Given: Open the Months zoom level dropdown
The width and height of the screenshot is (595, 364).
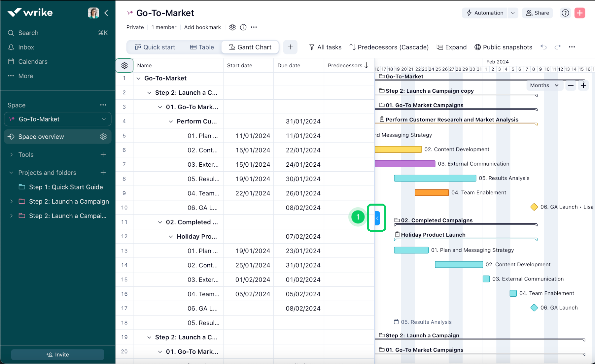Looking at the screenshot, I should pyautogui.click(x=544, y=85).
